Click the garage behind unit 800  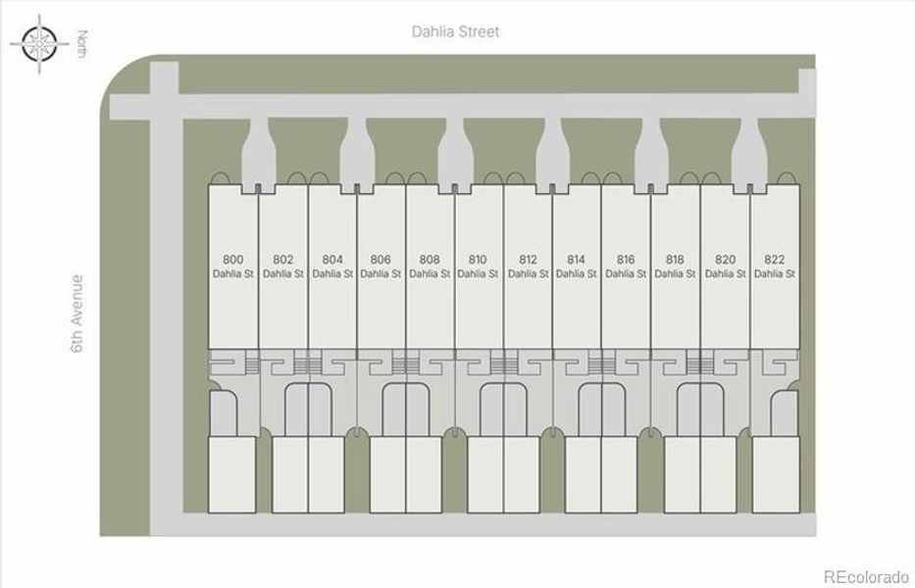[x=232, y=474]
